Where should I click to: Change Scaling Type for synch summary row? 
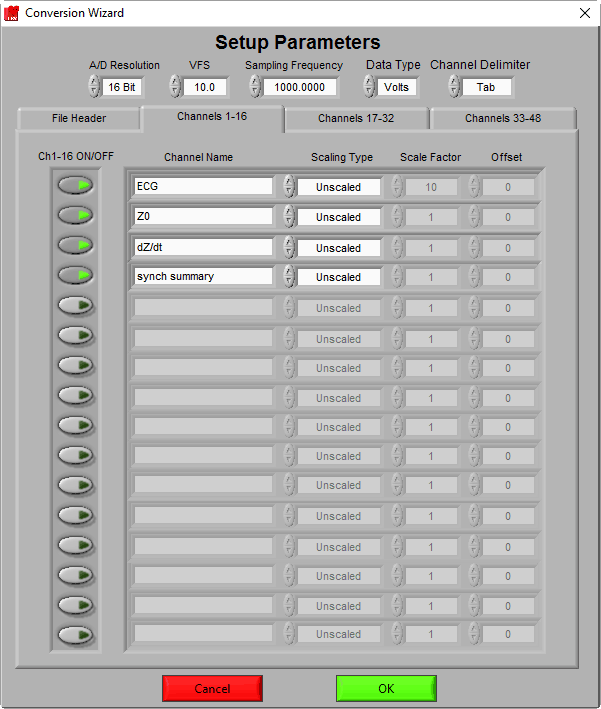click(x=338, y=277)
